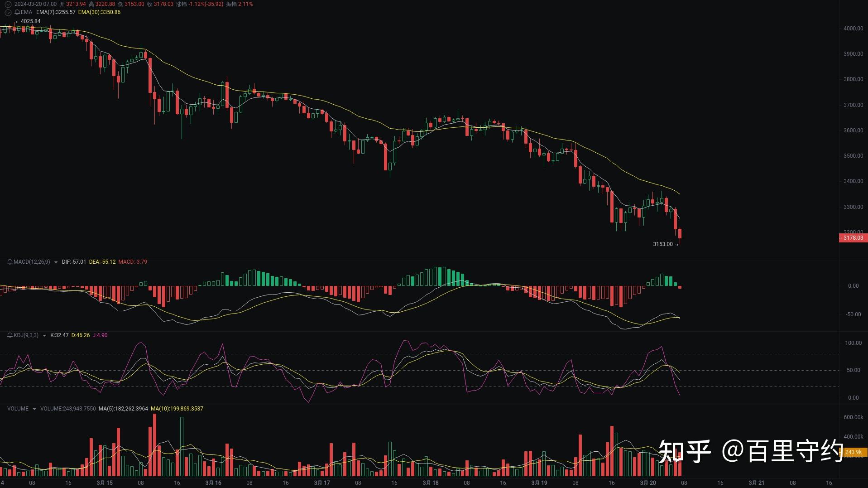The image size is (868, 488).
Task: Click the change value -1.12%(-35.92)
Action: pyautogui.click(x=206, y=4)
